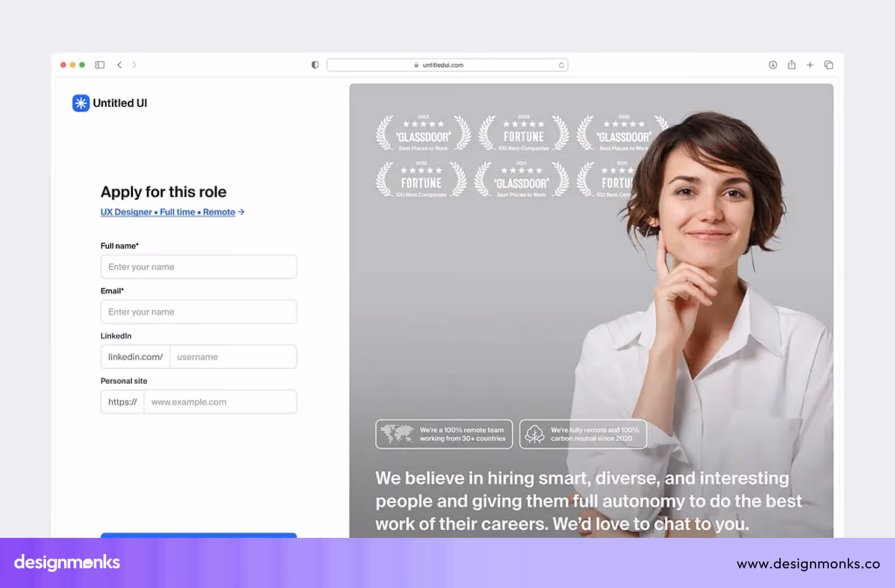Open the UX Designer Full time Remote link
Viewport: 895px width, 588px height.
coord(167,212)
